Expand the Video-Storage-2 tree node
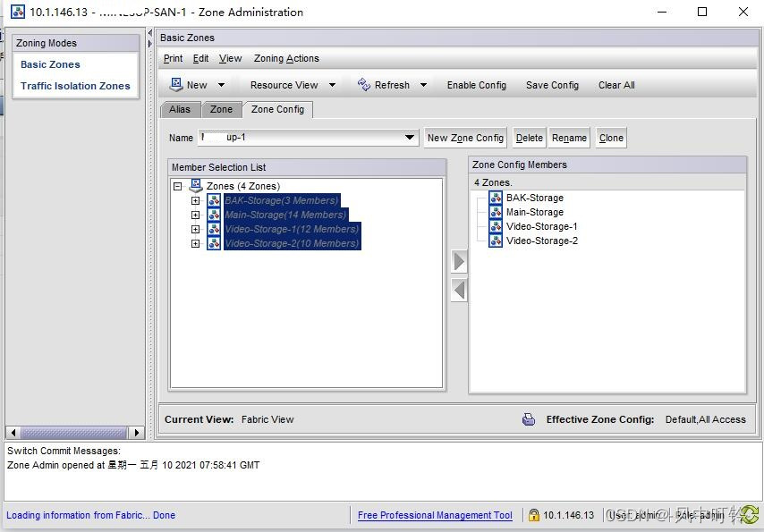 195,243
